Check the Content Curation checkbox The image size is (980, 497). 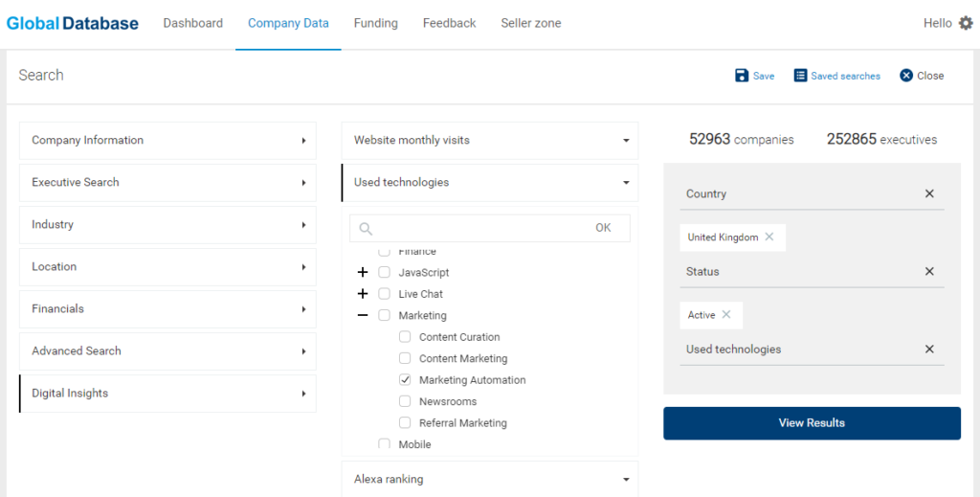coord(405,337)
